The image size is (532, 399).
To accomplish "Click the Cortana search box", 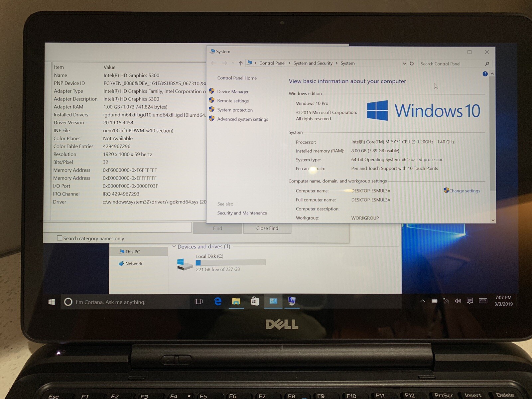I will [125, 302].
